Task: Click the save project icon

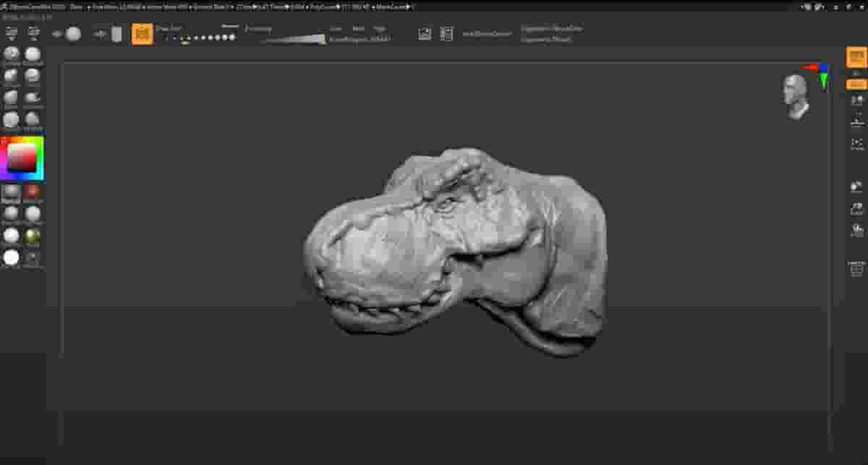Action: [446, 33]
